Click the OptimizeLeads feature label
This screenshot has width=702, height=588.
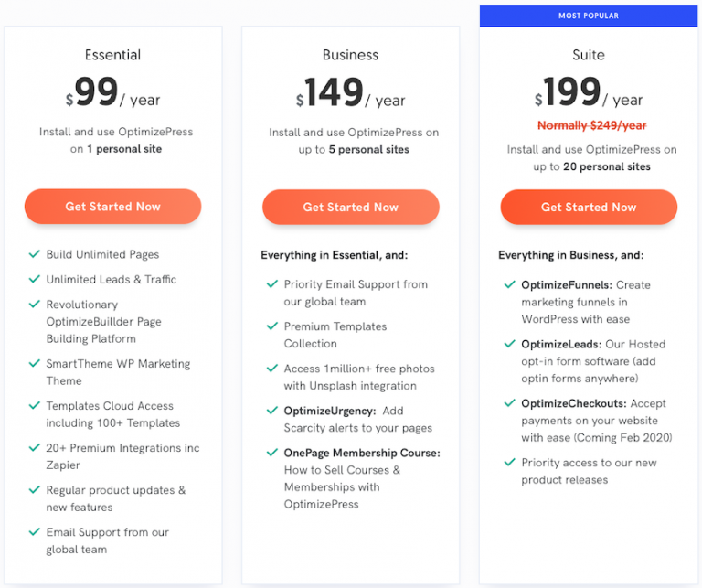[x=561, y=344]
